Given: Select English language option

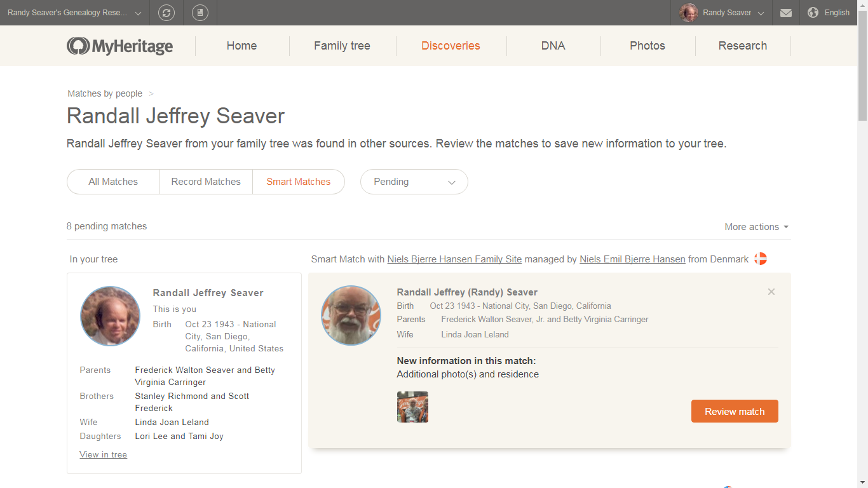Looking at the screenshot, I should click(x=837, y=13).
